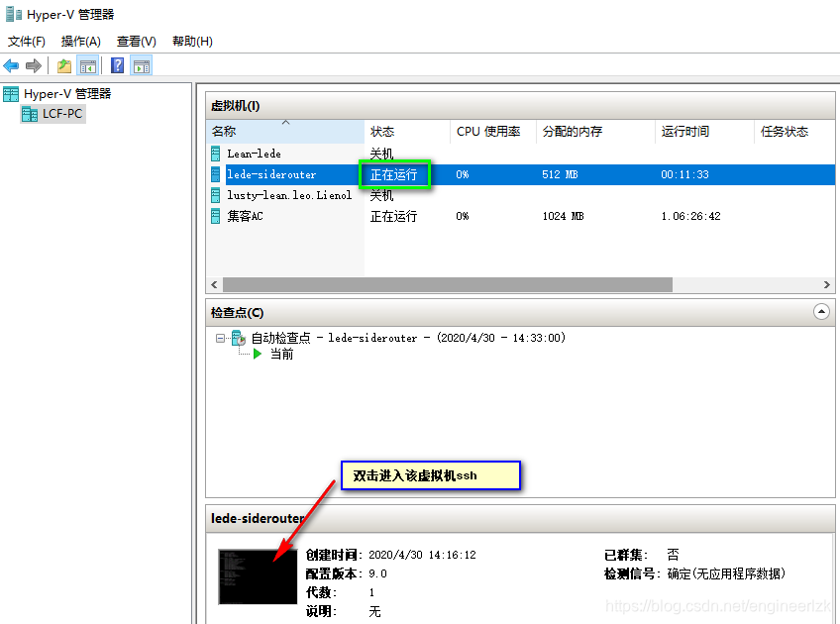This screenshot has height=624, width=840.
Task: Click the 虚拟机(I) panel header
Action: pyautogui.click(x=520, y=106)
